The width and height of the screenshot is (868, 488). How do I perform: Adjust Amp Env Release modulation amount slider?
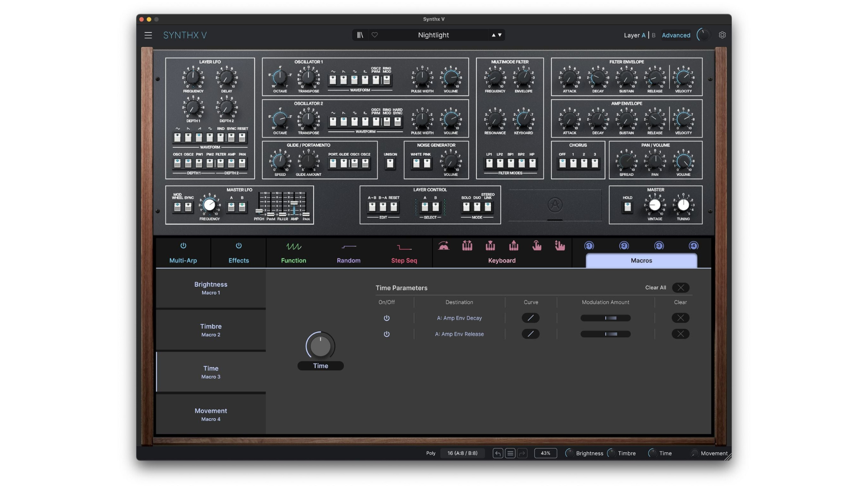[605, 334]
